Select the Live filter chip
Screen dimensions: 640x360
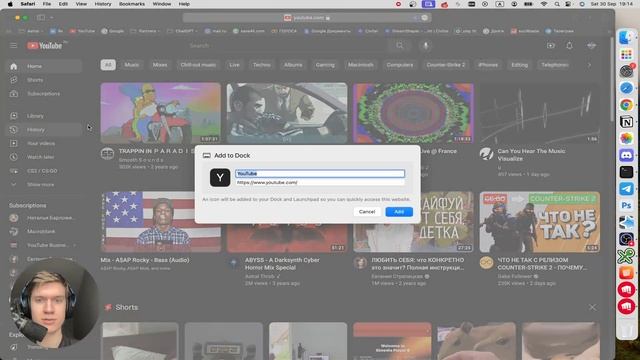[234, 65]
